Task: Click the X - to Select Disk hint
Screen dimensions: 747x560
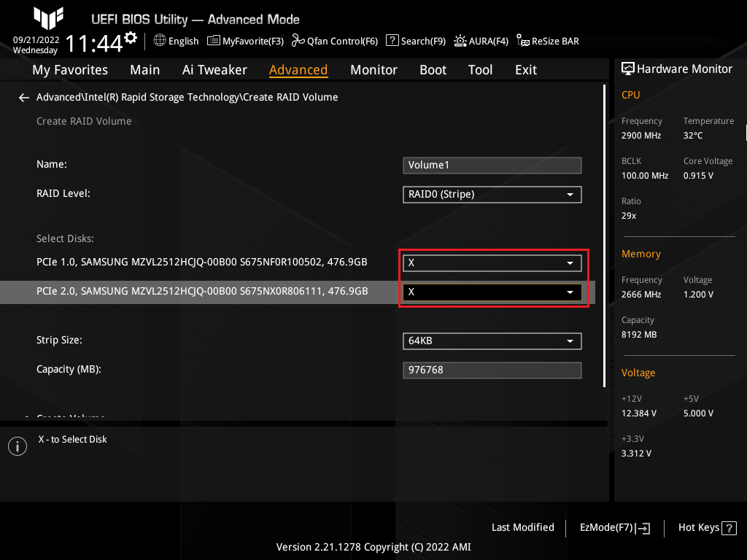Action: (72, 440)
